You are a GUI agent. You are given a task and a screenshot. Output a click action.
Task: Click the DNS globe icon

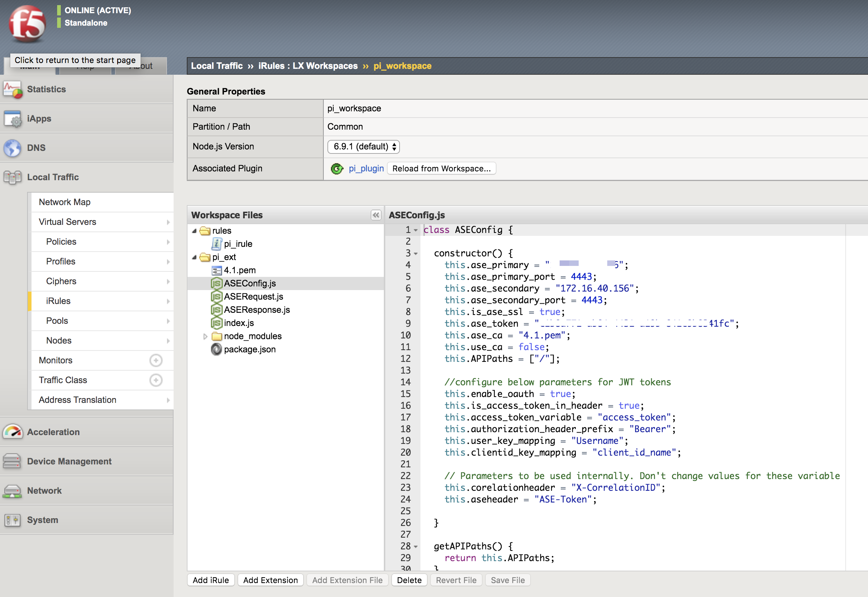(12, 148)
